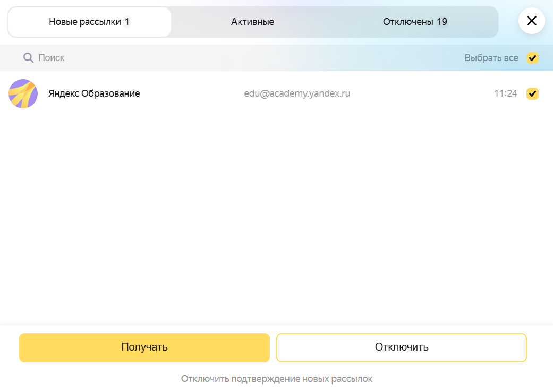
Task: Click the edu@academy.yandex.ru address
Action: coord(297,93)
